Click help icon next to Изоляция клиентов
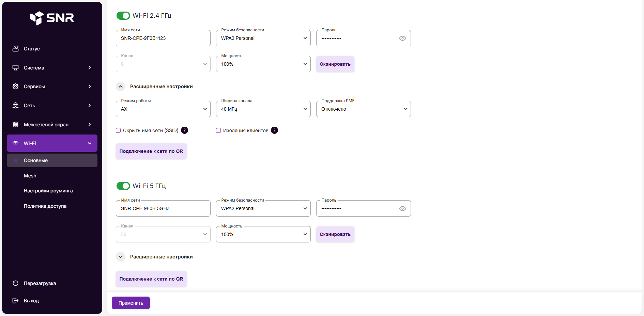The width and height of the screenshot is (644, 316). click(274, 130)
